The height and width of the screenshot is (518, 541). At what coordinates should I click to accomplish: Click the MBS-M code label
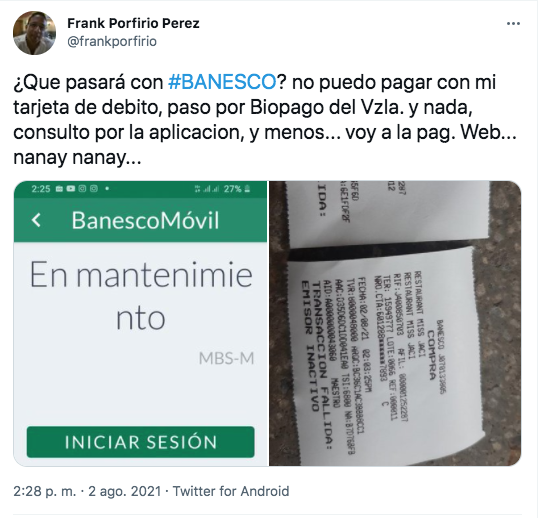(226, 358)
